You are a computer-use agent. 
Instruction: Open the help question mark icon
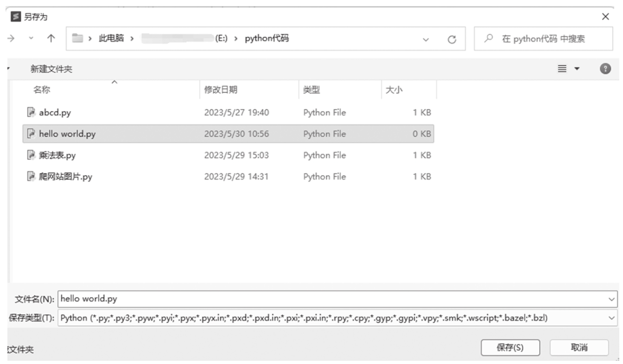pyautogui.click(x=604, y=69)
